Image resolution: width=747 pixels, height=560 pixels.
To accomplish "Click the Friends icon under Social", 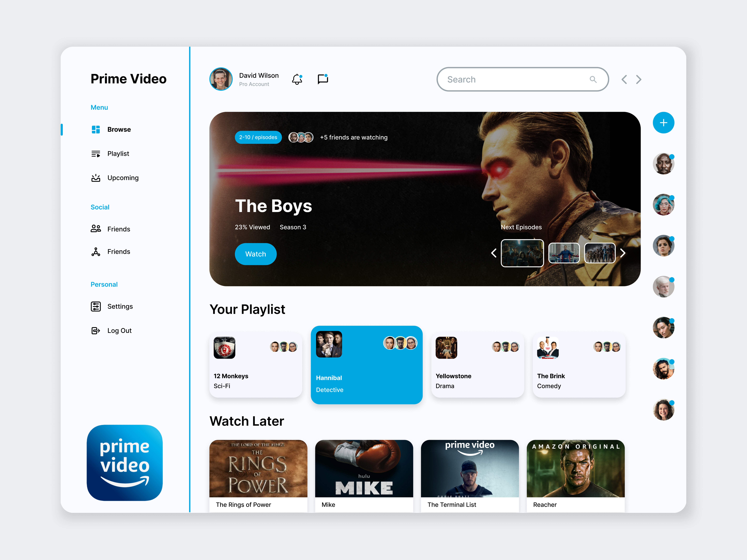I will coord(96,229).
